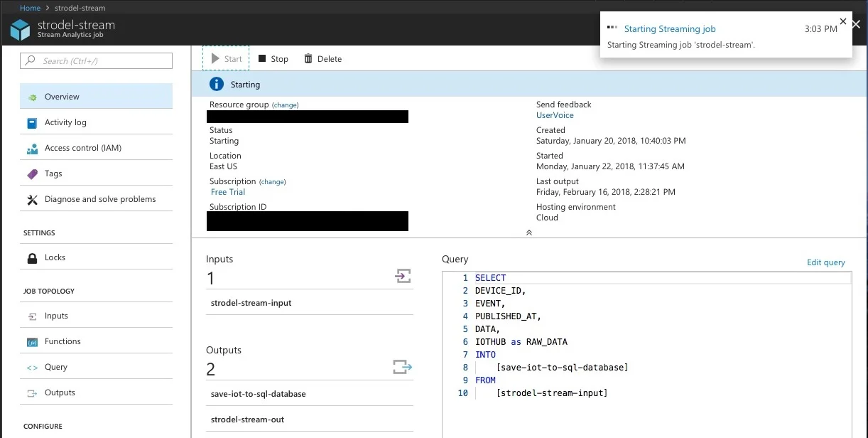Click the Access control (IAM) people icon

click(32, 149)
